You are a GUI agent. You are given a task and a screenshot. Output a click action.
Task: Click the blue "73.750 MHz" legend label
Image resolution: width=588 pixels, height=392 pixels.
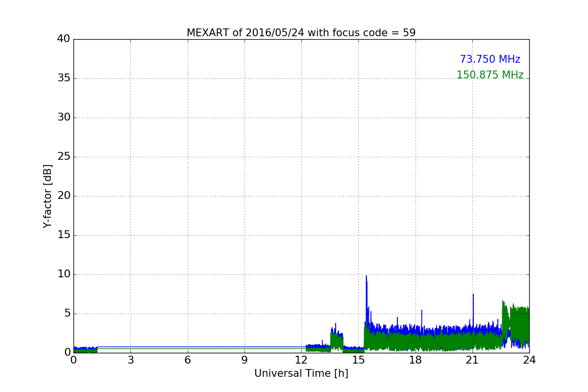coord(490,59)
